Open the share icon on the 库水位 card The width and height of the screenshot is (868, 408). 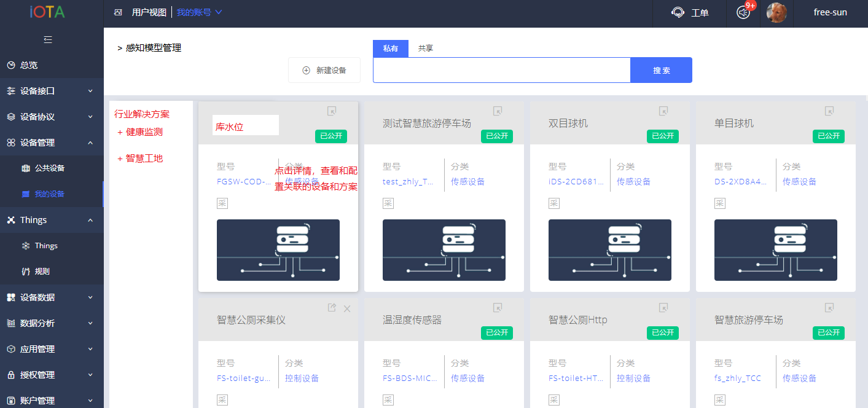pyautogui.click(x=332, y=111)
